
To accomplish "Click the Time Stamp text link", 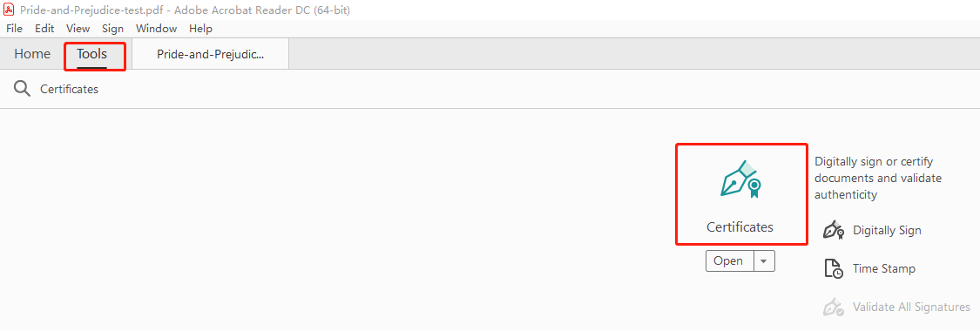I will pyautogui.click(x=884, y=268).
